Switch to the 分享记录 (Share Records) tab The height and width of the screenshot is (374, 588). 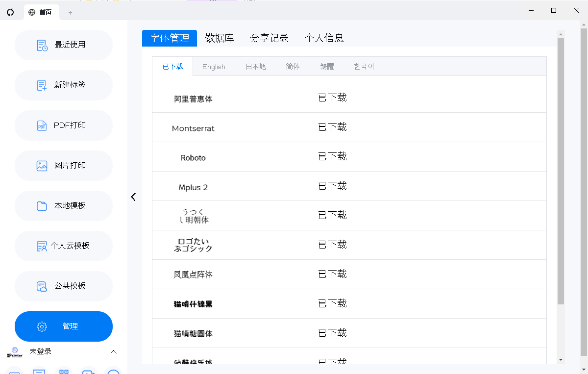[x=269, y=37]
